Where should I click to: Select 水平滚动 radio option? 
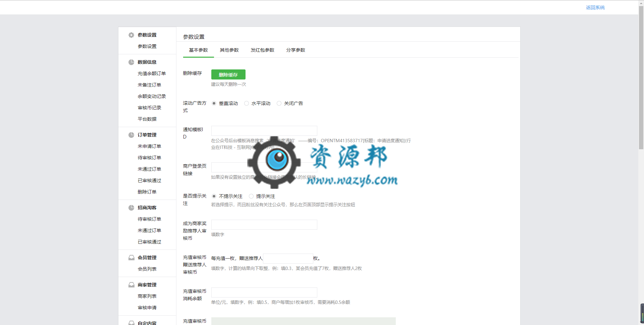click(x=247, y=103)
